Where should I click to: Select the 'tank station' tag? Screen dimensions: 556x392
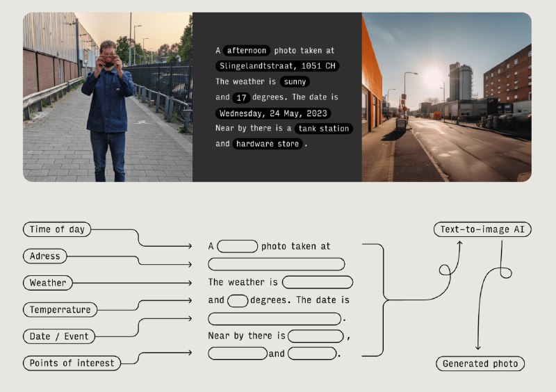[323, 129]
